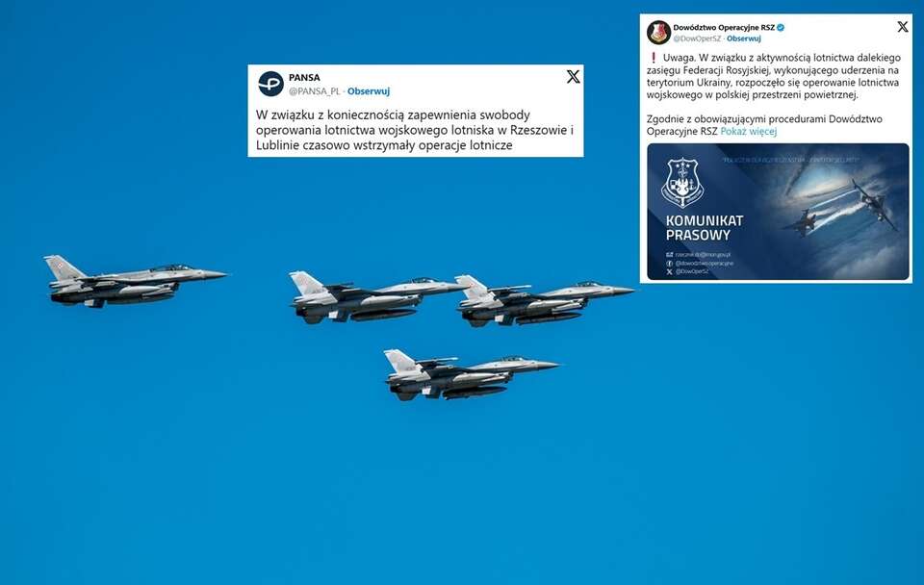Open PANSA tweet text about Rzeszów airports
The image size is (924, 585).
pos(414,130)
